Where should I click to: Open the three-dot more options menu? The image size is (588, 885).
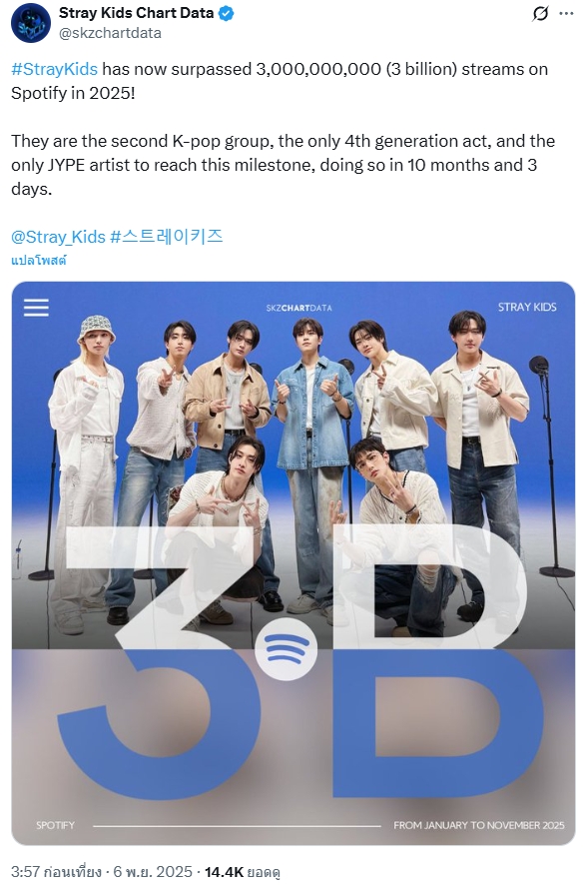(566, 14)
